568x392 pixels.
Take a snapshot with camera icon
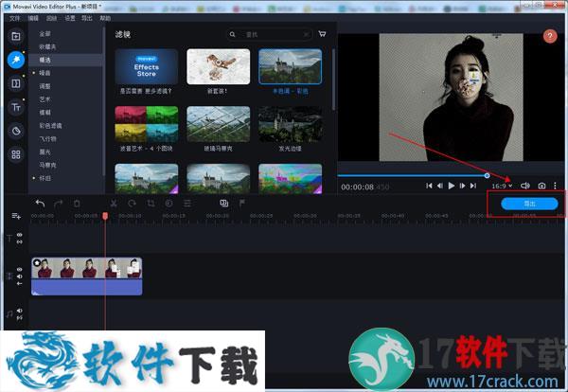click(541, 186)
